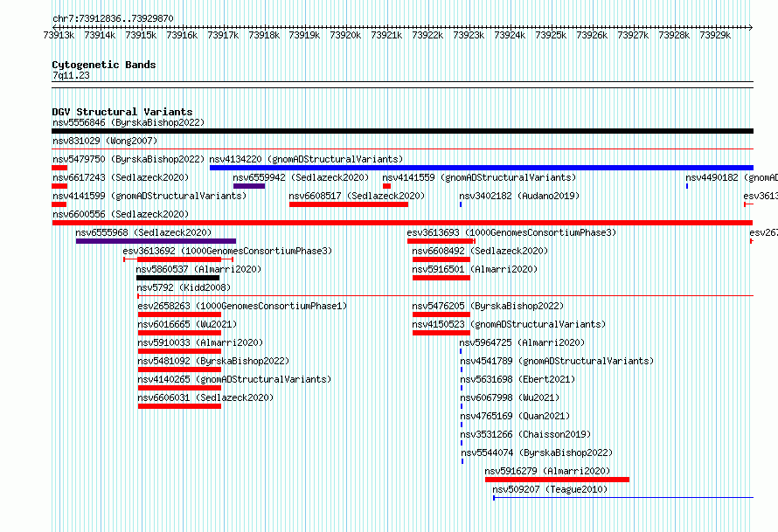Viewport: 778px width, 532px height.
Task: Select the black nsv5860537 variant bar
Action: click(177, 278)
